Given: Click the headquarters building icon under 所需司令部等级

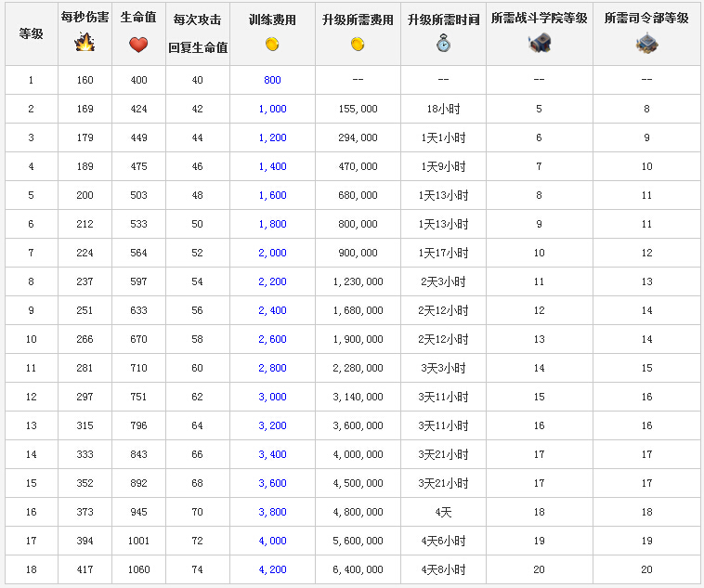Looking at the screenshot, I should coord(646,43).
